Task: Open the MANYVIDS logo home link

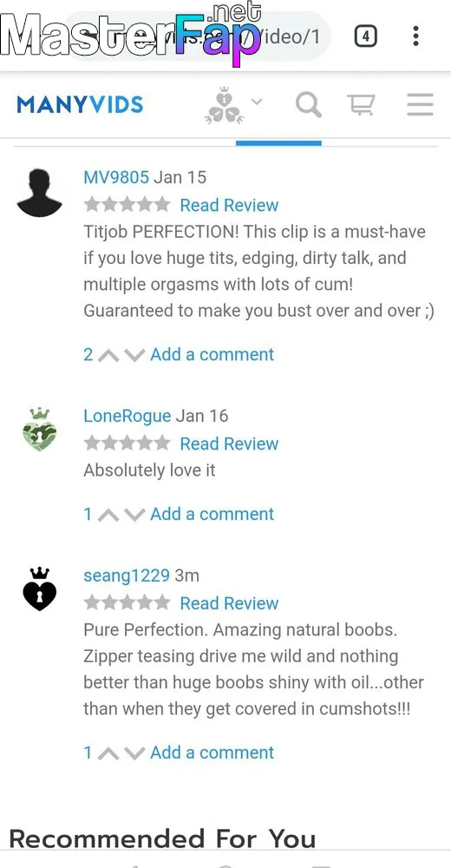Action: [x=81, y=105]
